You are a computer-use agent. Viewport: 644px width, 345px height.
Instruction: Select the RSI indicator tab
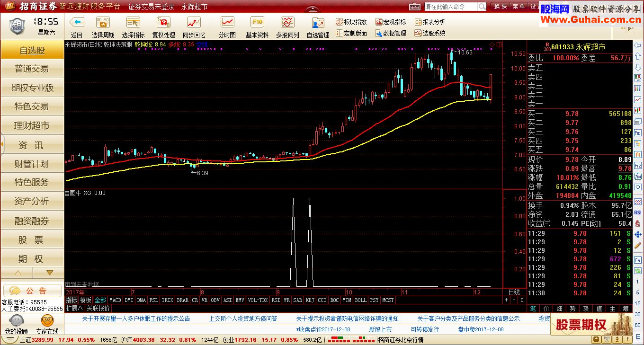pyautogui.click(x=276, y=300)
